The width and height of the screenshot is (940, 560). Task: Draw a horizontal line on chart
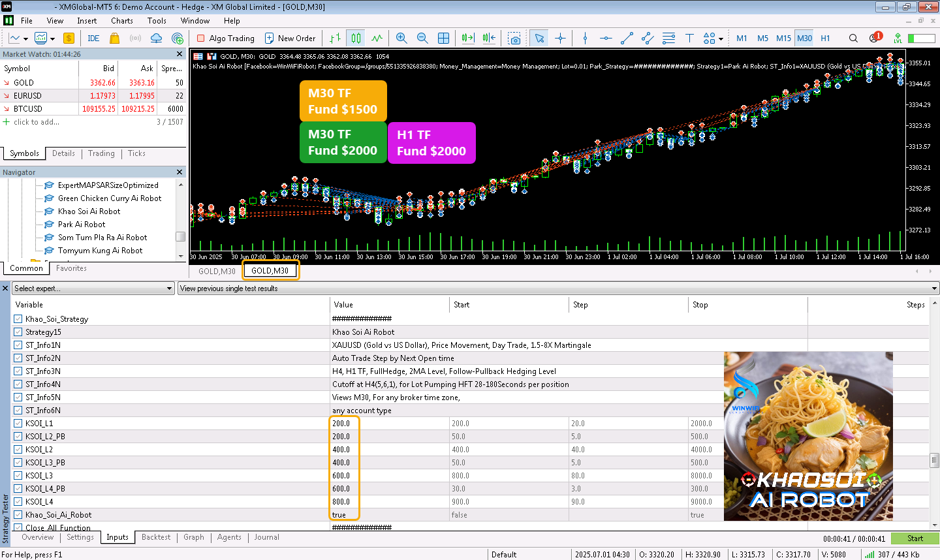(x=606, y=39)
